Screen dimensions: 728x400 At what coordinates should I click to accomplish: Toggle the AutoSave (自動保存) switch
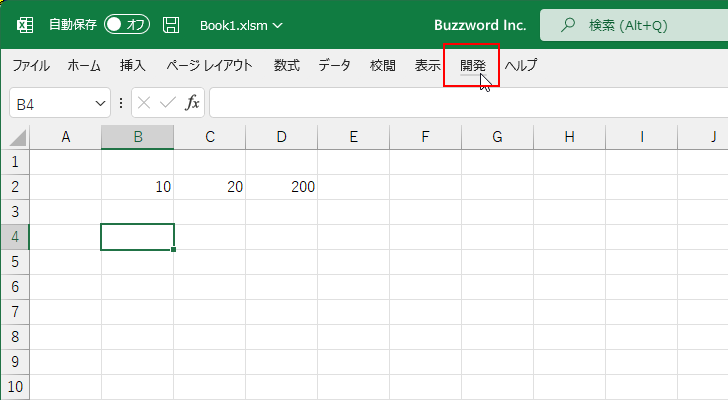tap(127, 25)
